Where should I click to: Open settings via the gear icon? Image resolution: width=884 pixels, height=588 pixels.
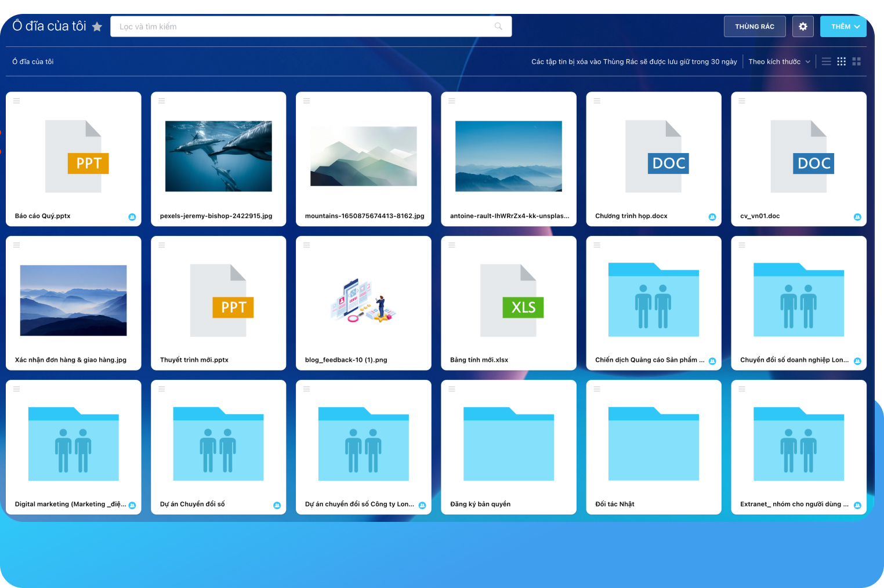click(x=803, y=27)
